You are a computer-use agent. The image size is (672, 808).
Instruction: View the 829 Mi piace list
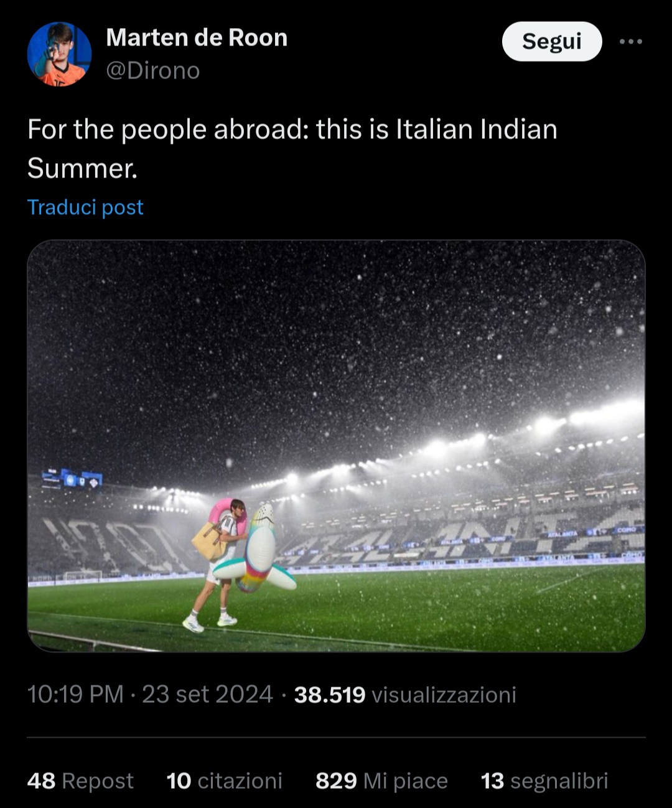click(x=382, y=780)
